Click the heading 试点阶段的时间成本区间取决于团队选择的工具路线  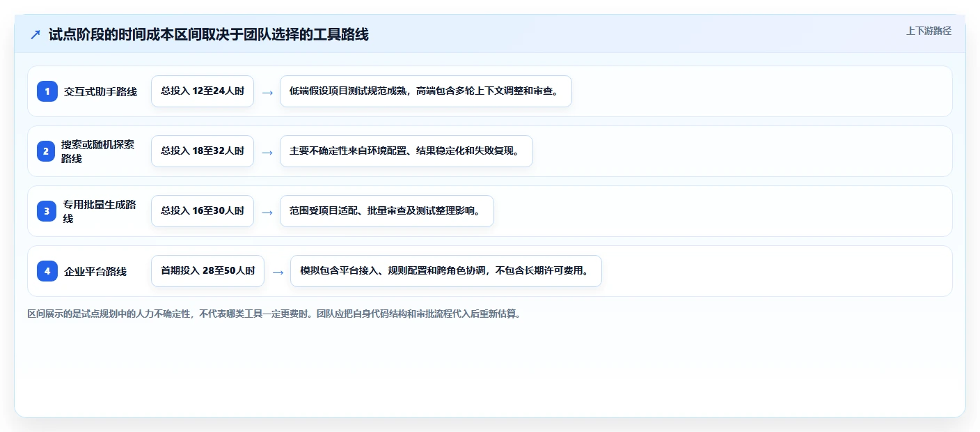[209, 34]
